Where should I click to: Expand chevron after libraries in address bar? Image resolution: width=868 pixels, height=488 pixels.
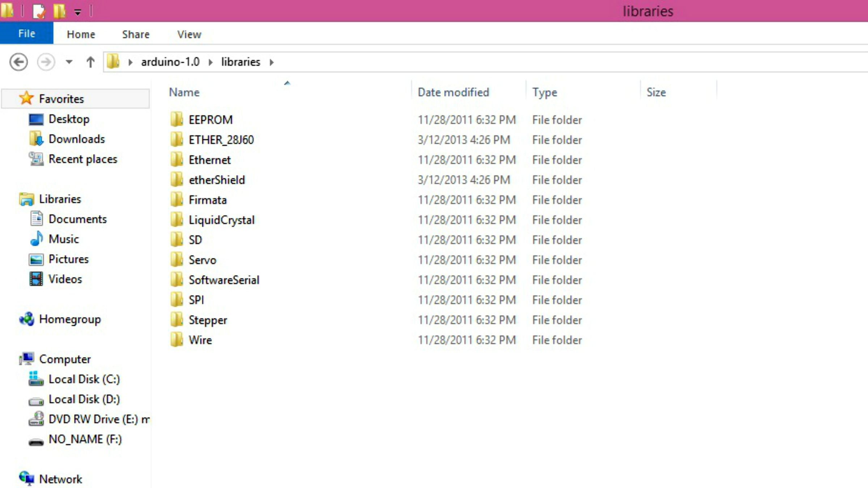point(271,62)
